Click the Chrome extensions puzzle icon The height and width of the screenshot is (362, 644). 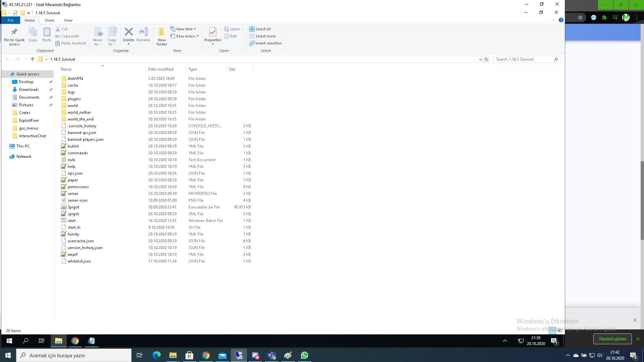tap(604, 17)
